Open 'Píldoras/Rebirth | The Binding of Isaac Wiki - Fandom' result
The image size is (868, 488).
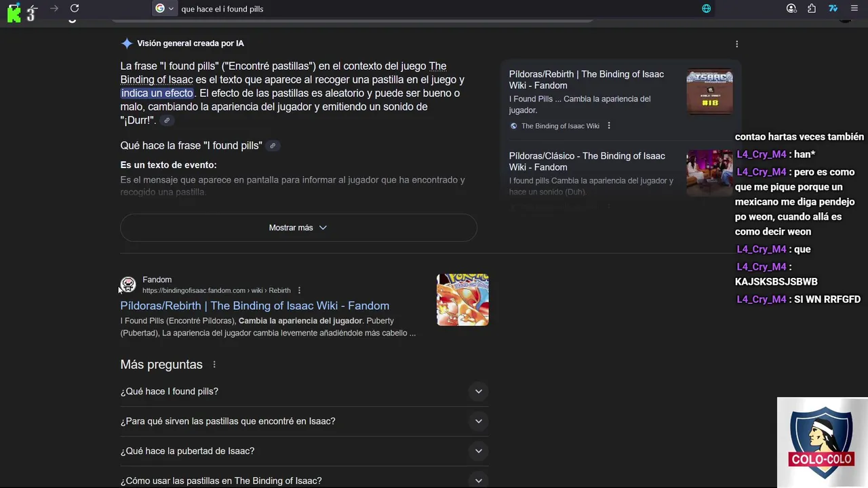point(254,306)
